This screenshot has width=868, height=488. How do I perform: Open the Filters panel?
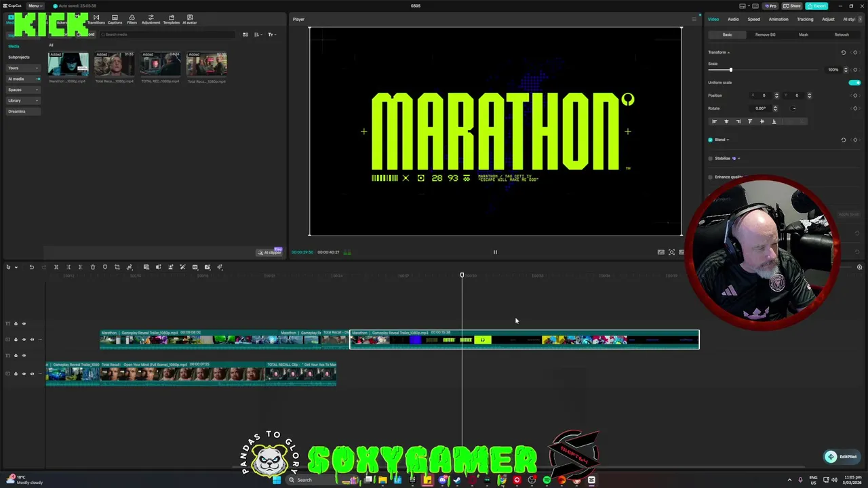tap(132, 19)
